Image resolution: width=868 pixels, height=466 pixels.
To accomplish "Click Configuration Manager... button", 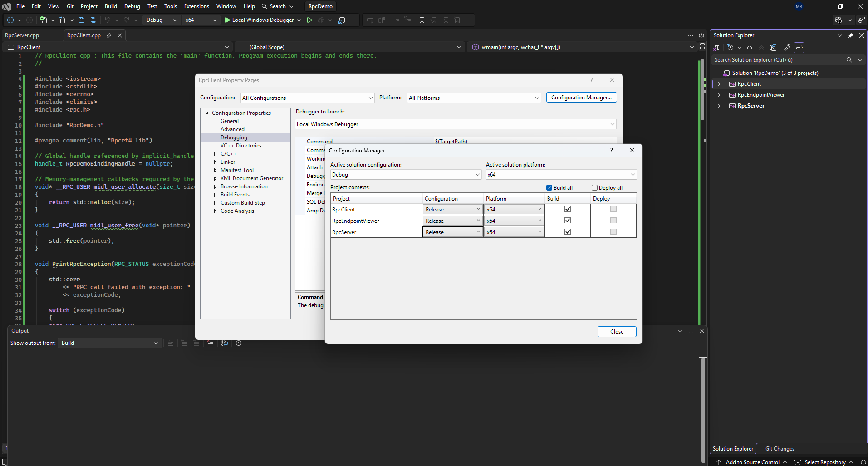I will (x=581, y=98).
